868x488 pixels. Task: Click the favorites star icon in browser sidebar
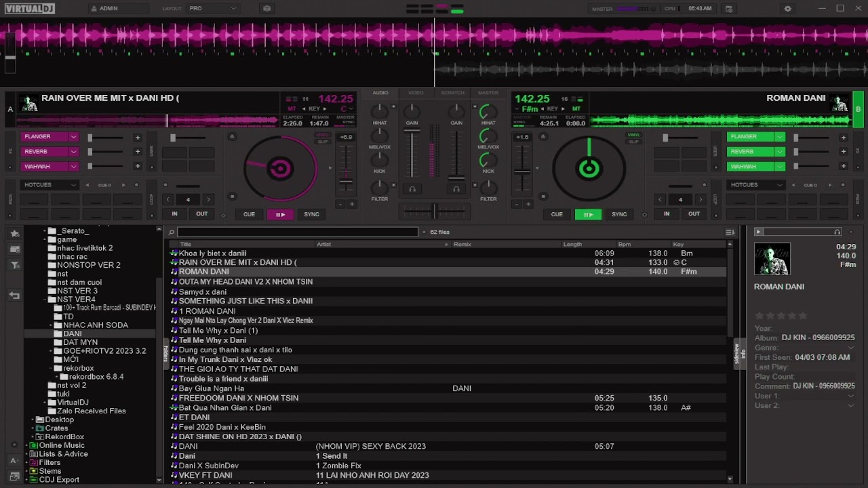coord(14,233)
